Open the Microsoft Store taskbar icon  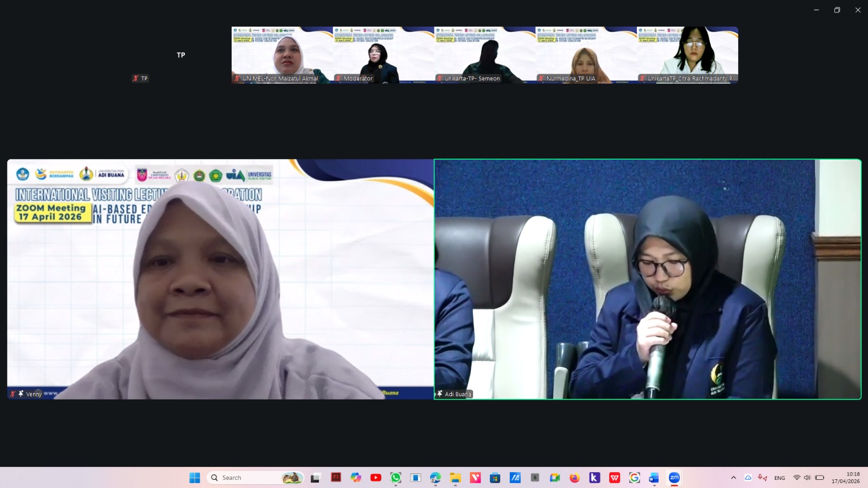coord(495,478)
